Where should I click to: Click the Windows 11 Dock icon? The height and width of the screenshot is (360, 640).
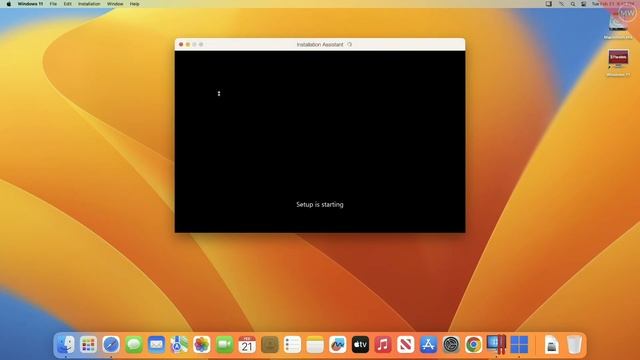(x=519, y=345)
